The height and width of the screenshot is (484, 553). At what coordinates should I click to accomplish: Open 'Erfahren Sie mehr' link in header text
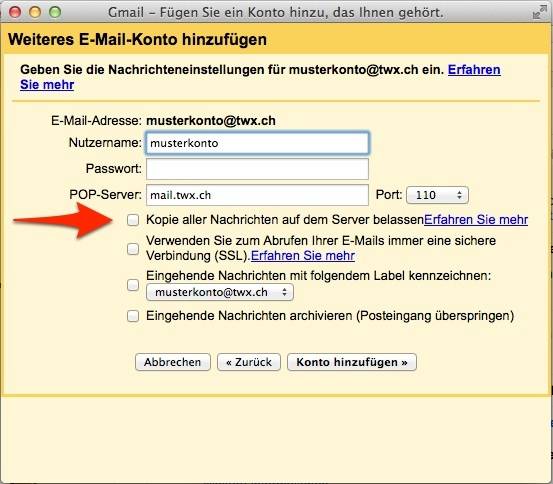(474, 70)
